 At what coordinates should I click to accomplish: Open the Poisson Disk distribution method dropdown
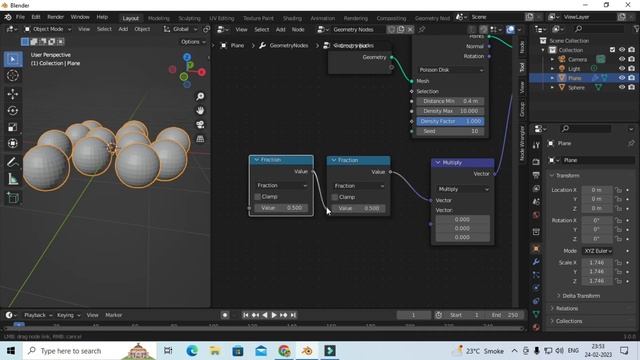[451, 70]
